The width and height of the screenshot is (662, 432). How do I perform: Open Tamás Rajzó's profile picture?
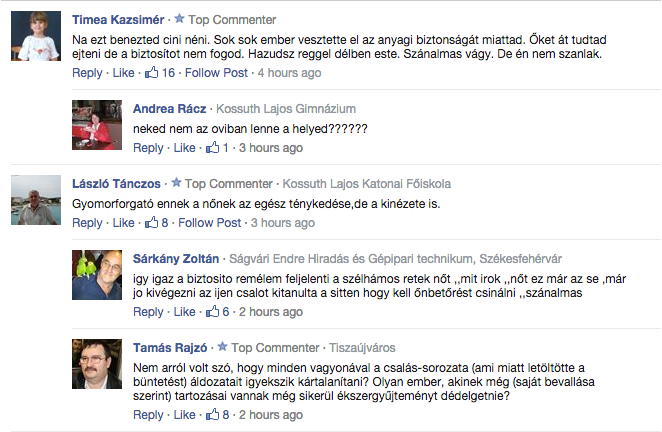(98, 367)
